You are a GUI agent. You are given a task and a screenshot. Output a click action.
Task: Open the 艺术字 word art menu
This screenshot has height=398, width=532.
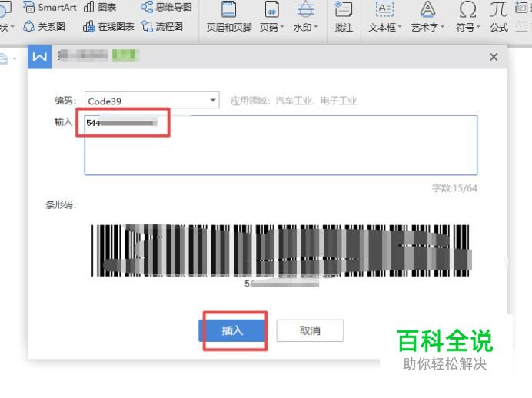point(427,17)
